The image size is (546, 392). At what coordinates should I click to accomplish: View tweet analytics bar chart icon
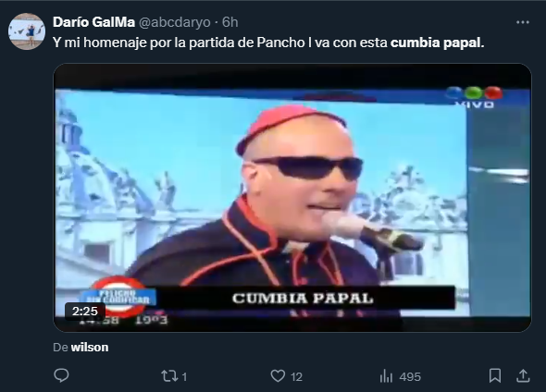point(386,376)
